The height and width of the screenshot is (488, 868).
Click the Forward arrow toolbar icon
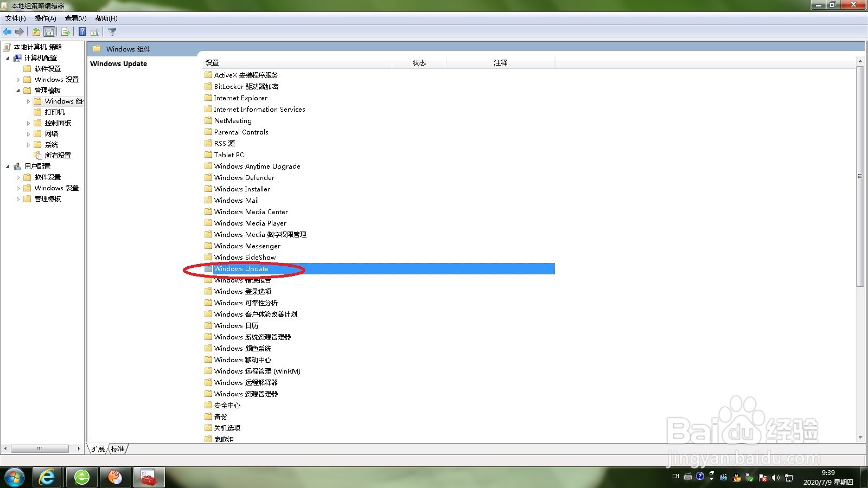pos(20,32)
